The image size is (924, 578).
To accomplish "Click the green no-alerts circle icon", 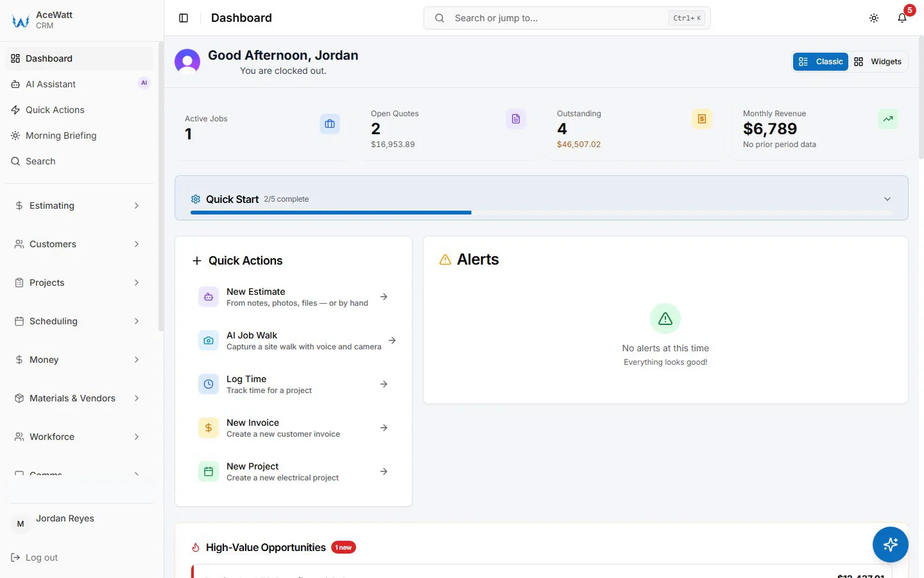I will click(x=665, y=319).
